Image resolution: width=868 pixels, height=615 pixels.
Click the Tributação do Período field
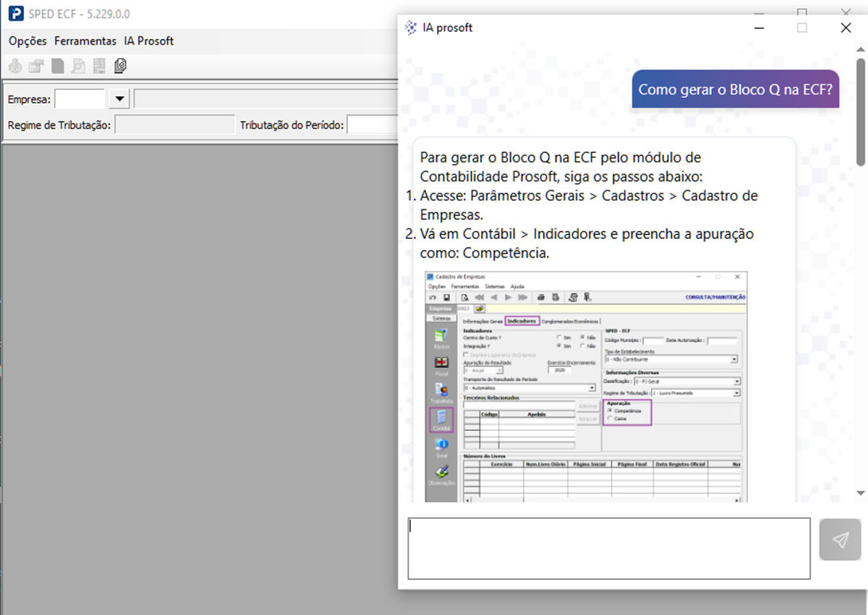373,125
